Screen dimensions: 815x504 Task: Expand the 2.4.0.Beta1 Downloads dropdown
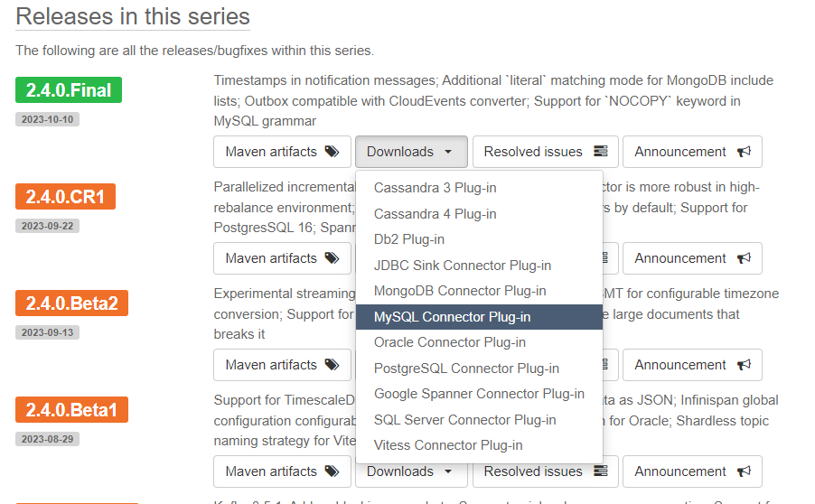410,471
